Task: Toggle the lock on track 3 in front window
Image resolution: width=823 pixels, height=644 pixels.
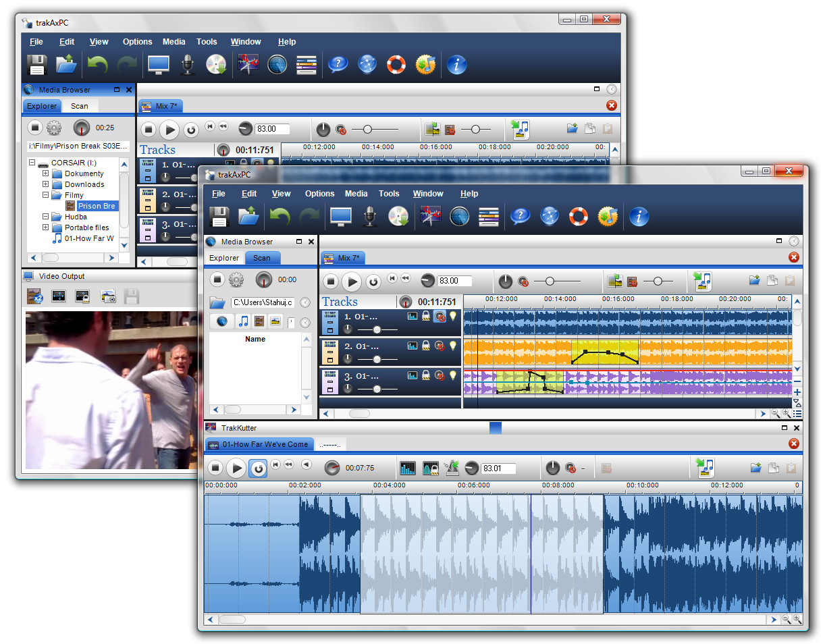Action: tap(426, 375)
